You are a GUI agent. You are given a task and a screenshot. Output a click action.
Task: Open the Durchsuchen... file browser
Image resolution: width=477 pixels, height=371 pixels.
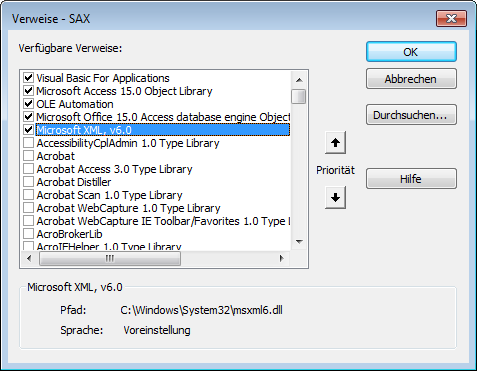411,115
